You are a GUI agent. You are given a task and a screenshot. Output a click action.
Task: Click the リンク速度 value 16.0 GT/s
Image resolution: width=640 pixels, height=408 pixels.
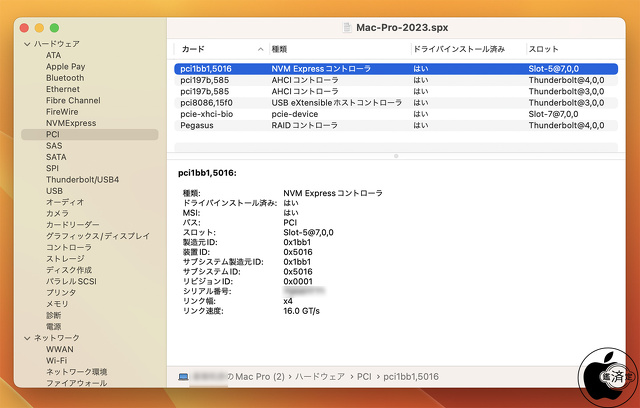click(302, 311)
